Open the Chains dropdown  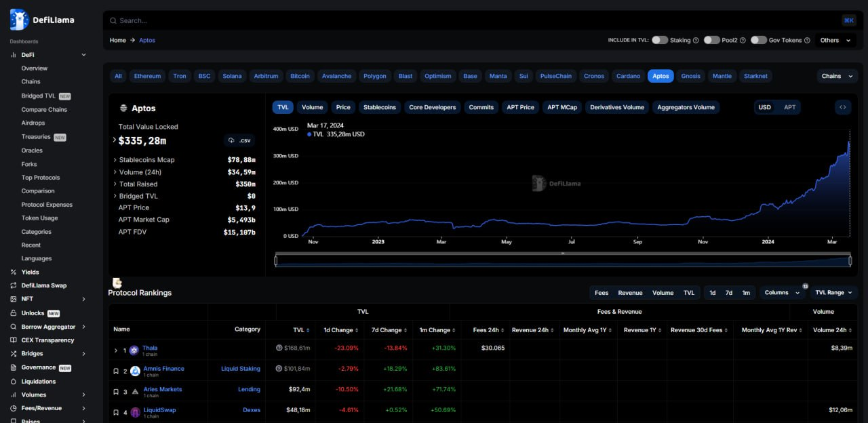837,76
